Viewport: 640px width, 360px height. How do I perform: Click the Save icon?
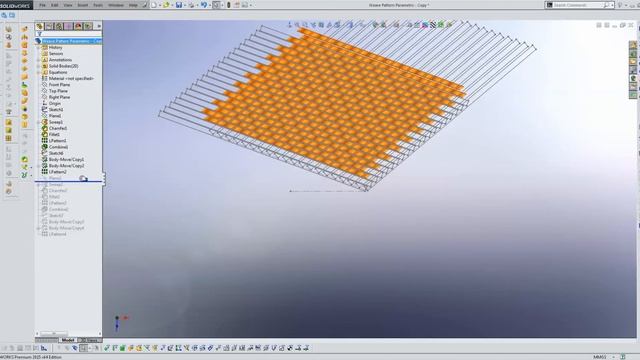pos(178,5)
